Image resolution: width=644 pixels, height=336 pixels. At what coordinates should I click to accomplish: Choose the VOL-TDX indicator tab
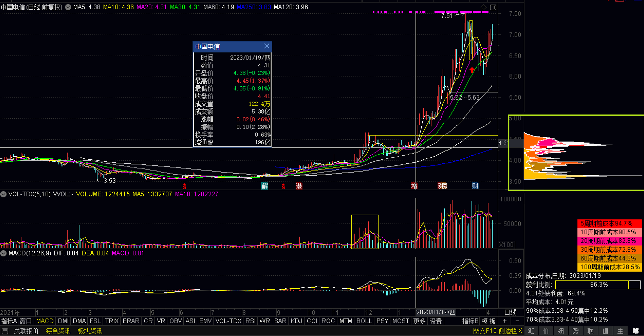point(228,321)
